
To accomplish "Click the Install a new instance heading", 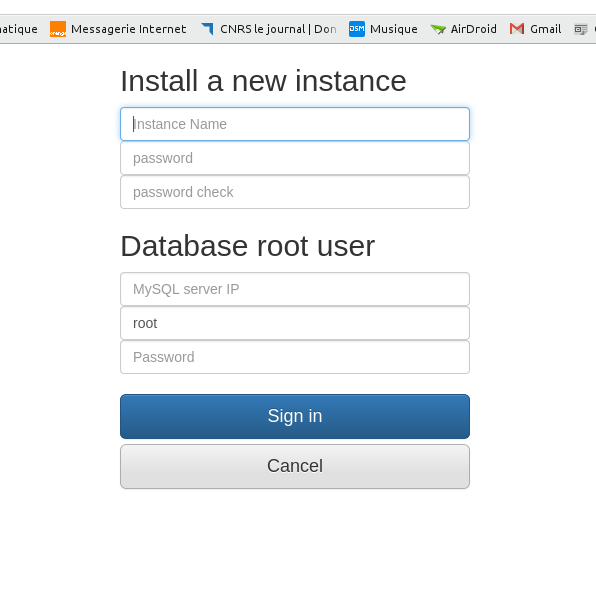I will [x=263, y=81].
